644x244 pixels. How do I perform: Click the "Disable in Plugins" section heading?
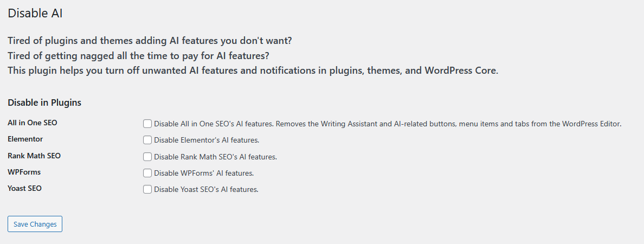click(x=44, y=102)
